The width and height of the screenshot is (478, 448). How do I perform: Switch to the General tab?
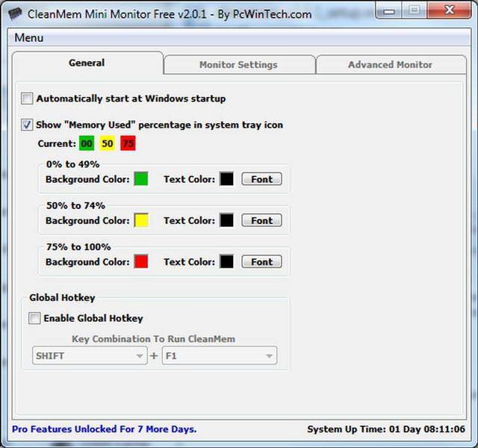(87, 63)
